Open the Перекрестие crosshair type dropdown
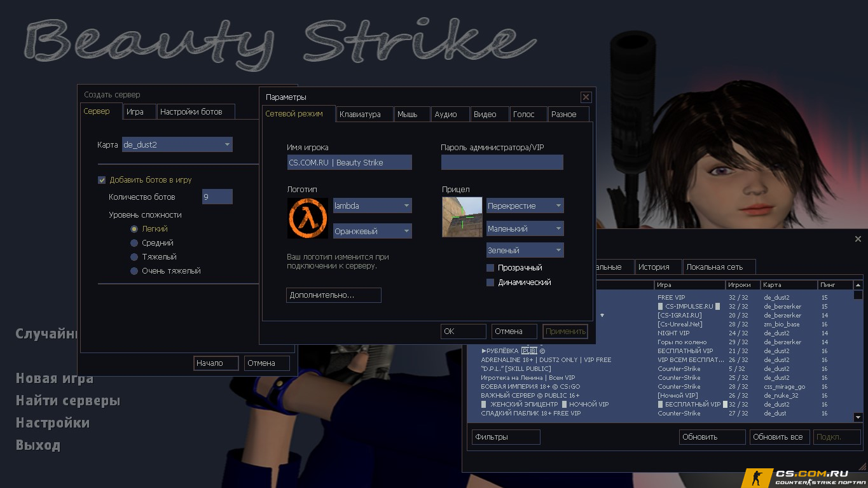The width and height of the screenshot is (868, 488). [525, 206]
